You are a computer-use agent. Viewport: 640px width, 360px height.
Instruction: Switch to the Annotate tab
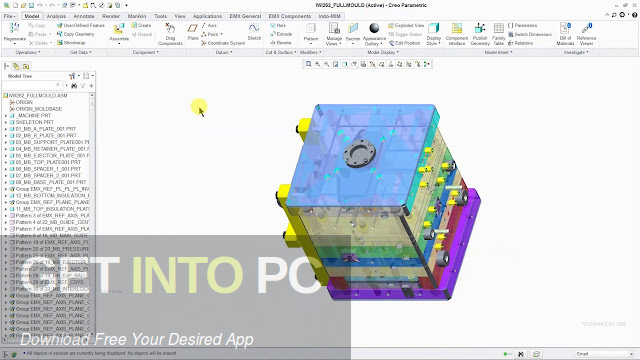(x=84, y=16)
